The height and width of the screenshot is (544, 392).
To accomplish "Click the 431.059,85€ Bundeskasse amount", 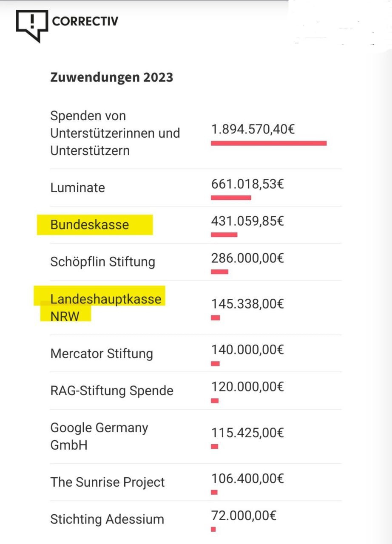I will pyautogui.click(x=247, y=221).
